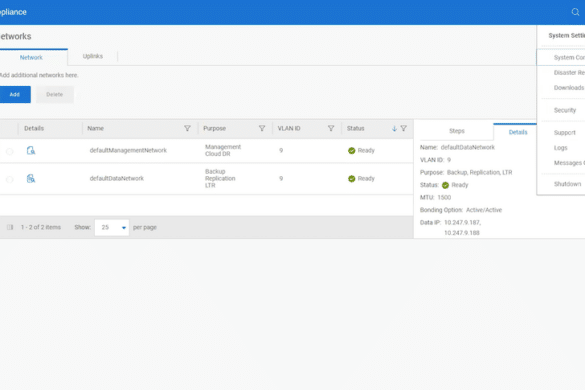Select the defaultDataNetwork radio button

(10, 180)
